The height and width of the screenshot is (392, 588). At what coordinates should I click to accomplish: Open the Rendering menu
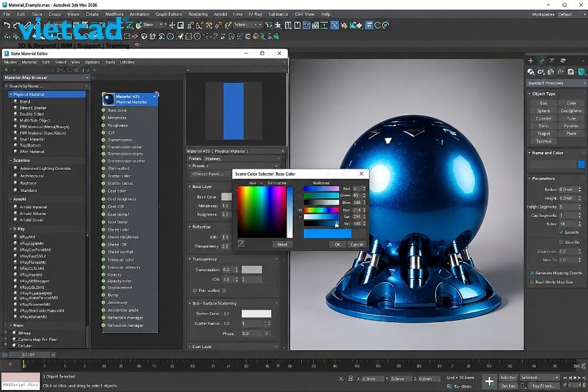[x=197, y=14]
